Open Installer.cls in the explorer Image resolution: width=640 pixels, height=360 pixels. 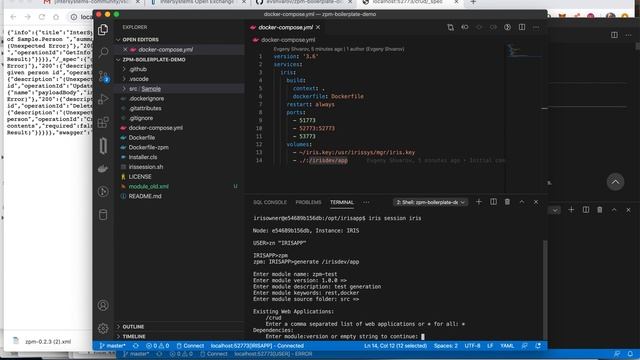point(143,157)
